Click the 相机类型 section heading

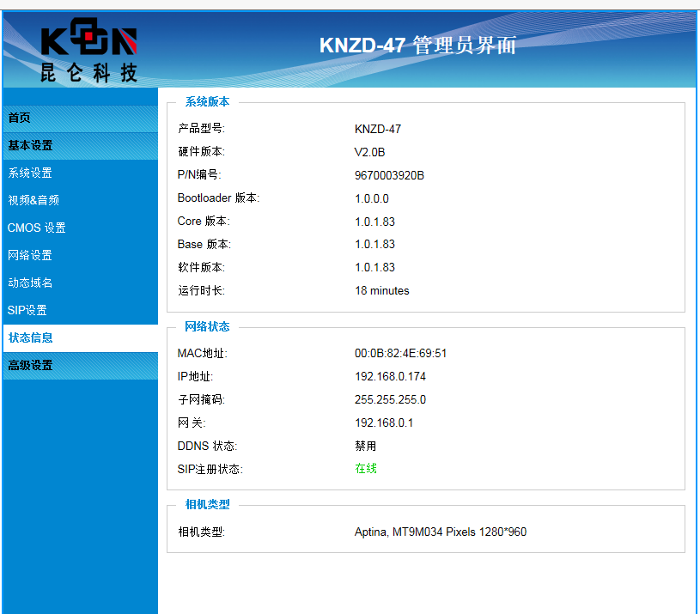207,504
